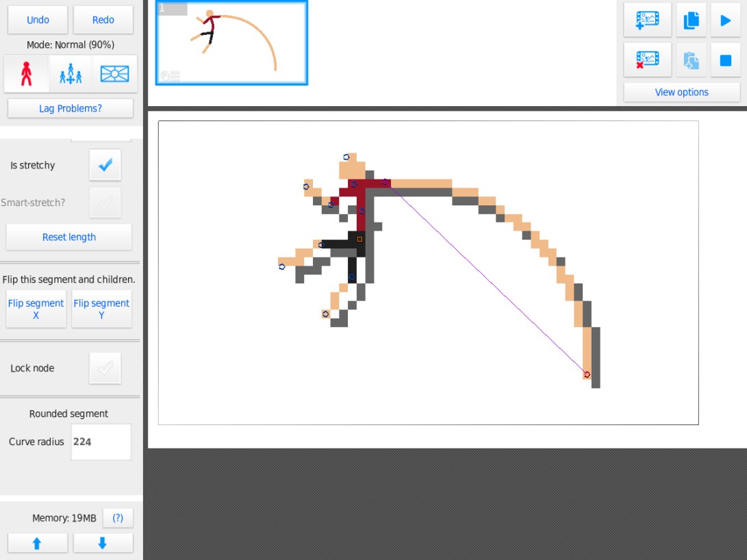Select the multiple figures group mode icon

click(71, 74)
